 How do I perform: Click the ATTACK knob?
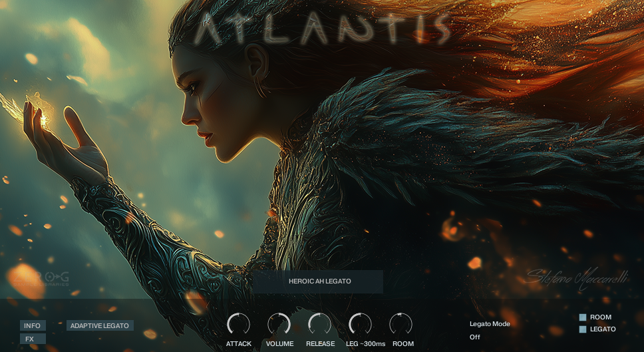pyautogui.click(x=238, y=324)
